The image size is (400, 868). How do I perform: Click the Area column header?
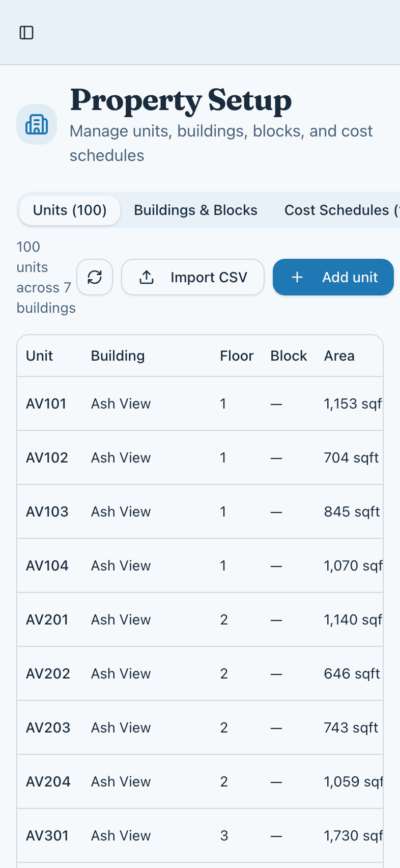coord(339,356)
